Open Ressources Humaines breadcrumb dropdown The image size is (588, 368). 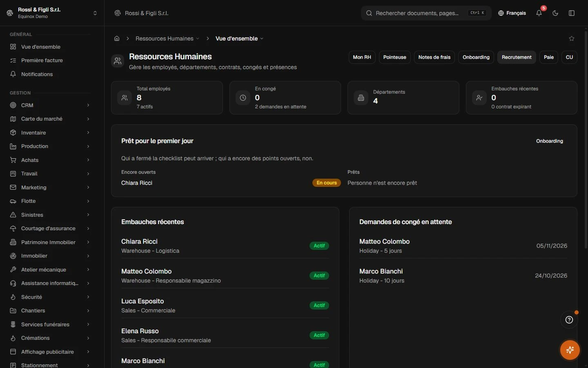tap(167, 38)
